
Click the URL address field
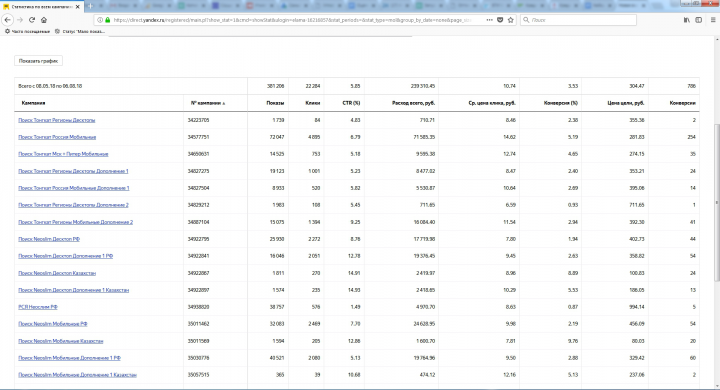pyautogui.click(x=291, y=20)
